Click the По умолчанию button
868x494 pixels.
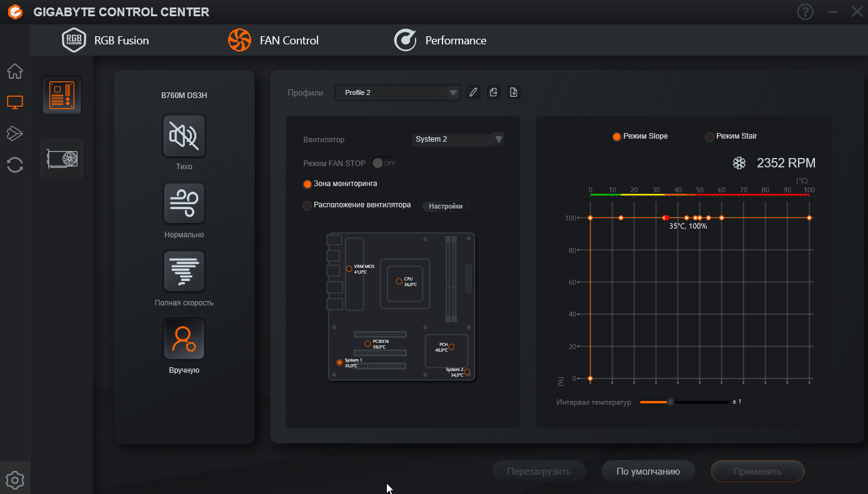(648, 472)
